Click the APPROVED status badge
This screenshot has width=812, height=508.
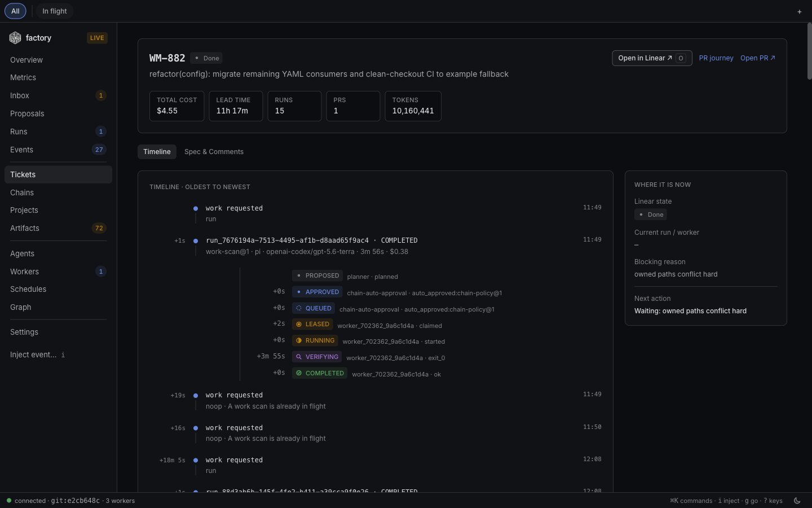point(317,292)
